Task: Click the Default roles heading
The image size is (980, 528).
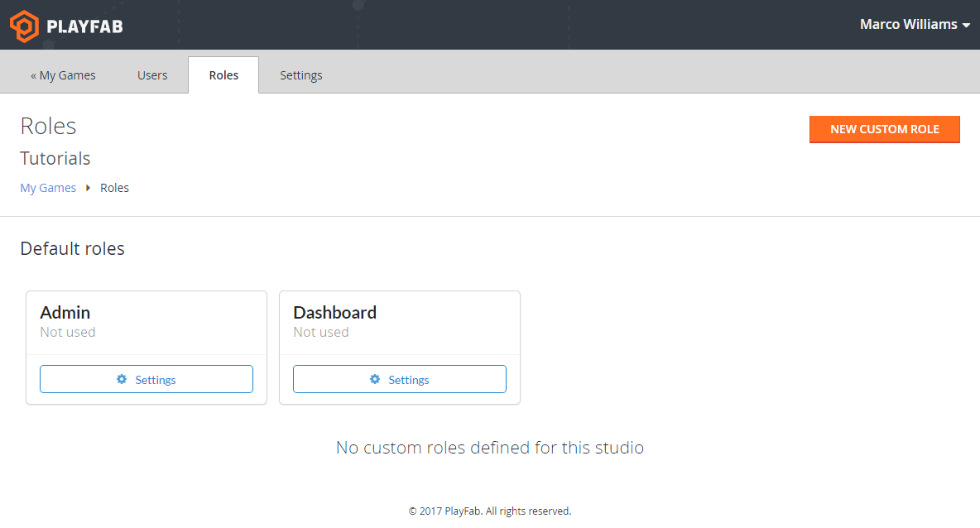Action: [x=73, y=249]
